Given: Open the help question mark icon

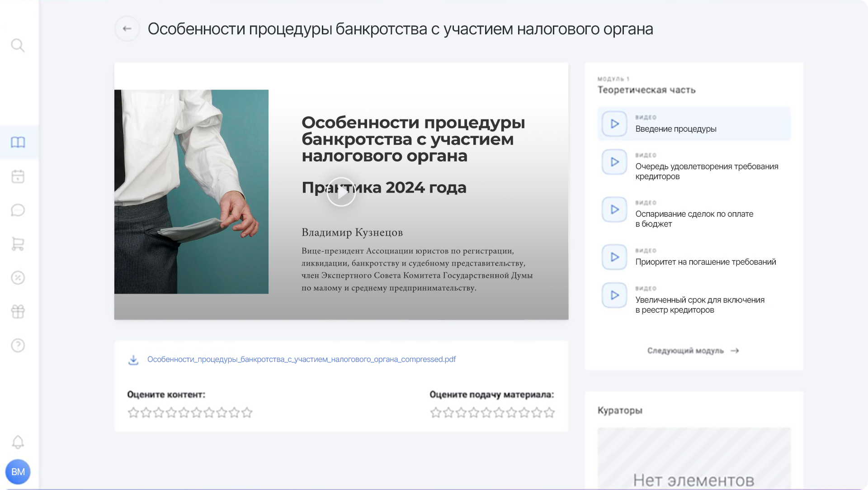Looking at the screenshot, I should (18, 345).
